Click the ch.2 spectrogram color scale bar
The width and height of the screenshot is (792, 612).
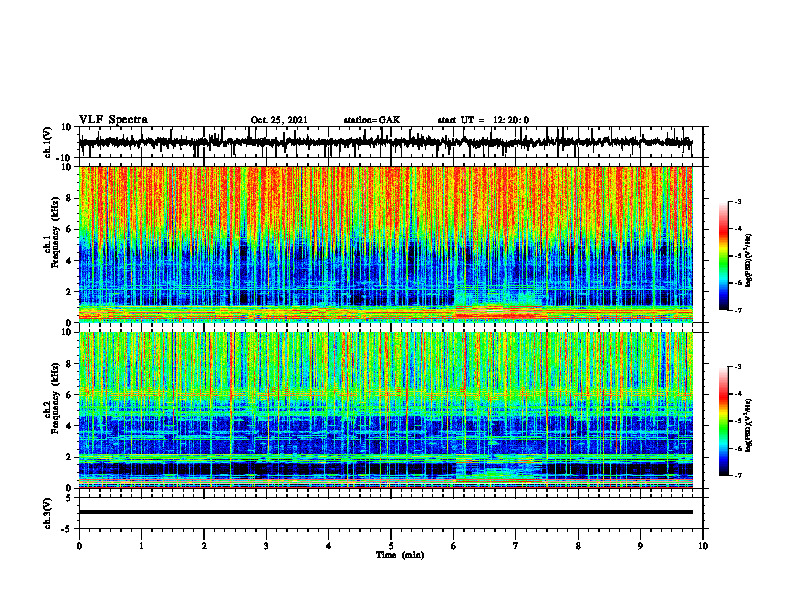click(x=723, y=421)
